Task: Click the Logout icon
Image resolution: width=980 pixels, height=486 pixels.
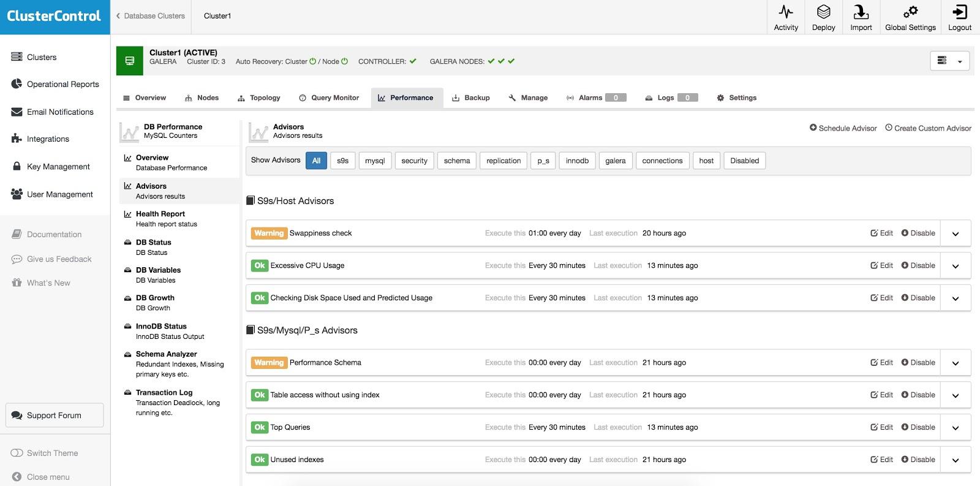Action: (x=960, y=17)
